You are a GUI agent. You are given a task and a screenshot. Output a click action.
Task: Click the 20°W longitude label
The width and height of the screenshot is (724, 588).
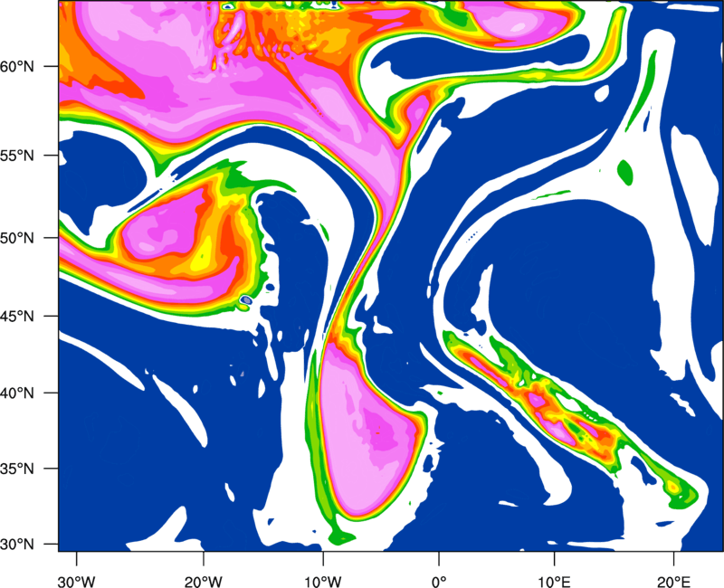click(x=204, y=582)
